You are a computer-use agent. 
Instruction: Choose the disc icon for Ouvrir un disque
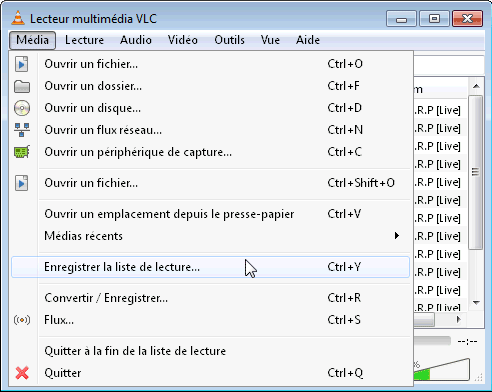point(22,108)
